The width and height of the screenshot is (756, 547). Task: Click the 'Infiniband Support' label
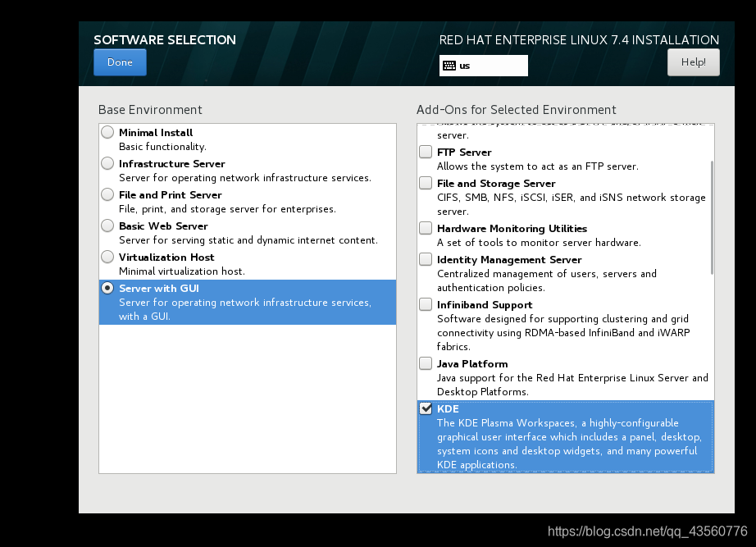[485, 305]
